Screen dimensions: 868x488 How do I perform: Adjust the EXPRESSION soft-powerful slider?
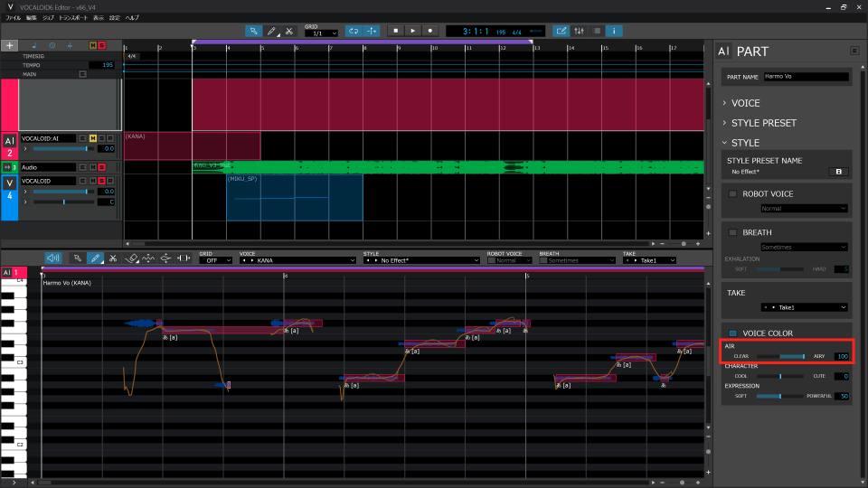coord(780,396)
